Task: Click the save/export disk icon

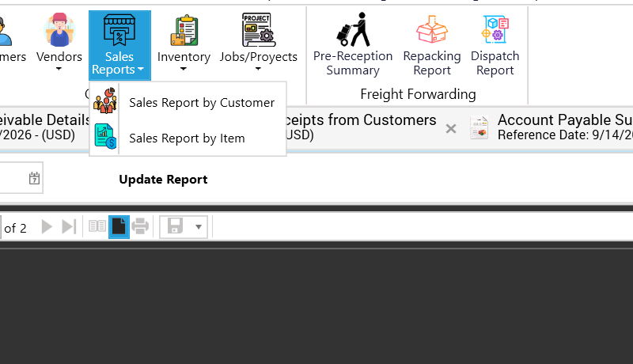Action: coord(175,226)
